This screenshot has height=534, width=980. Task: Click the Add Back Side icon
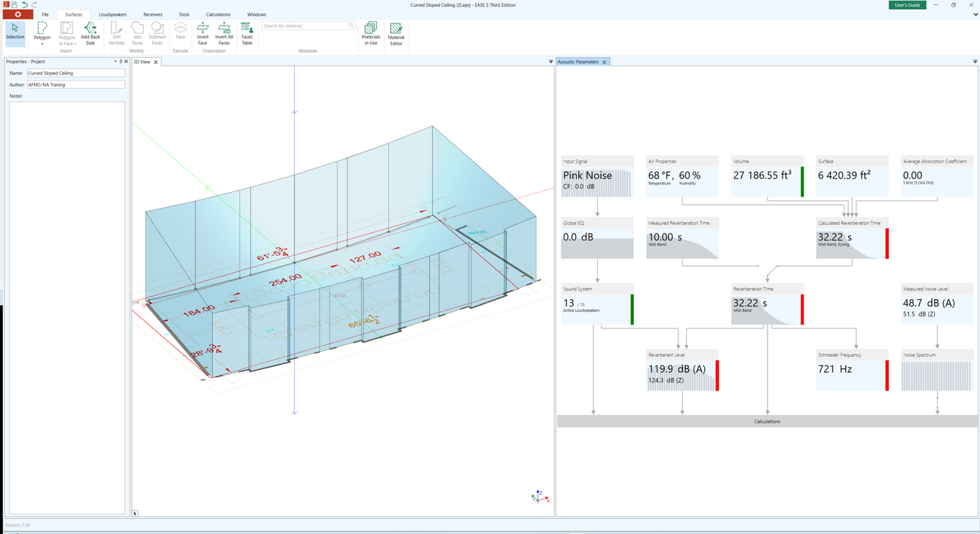(x=90, y=32)
